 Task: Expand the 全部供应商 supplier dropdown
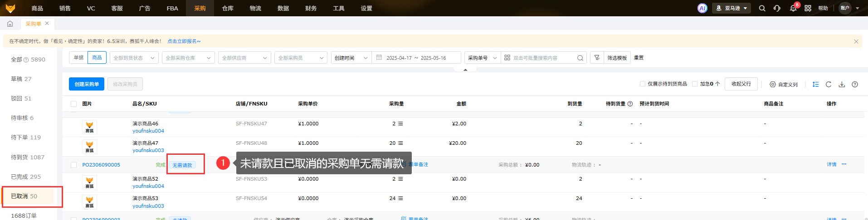244,58
